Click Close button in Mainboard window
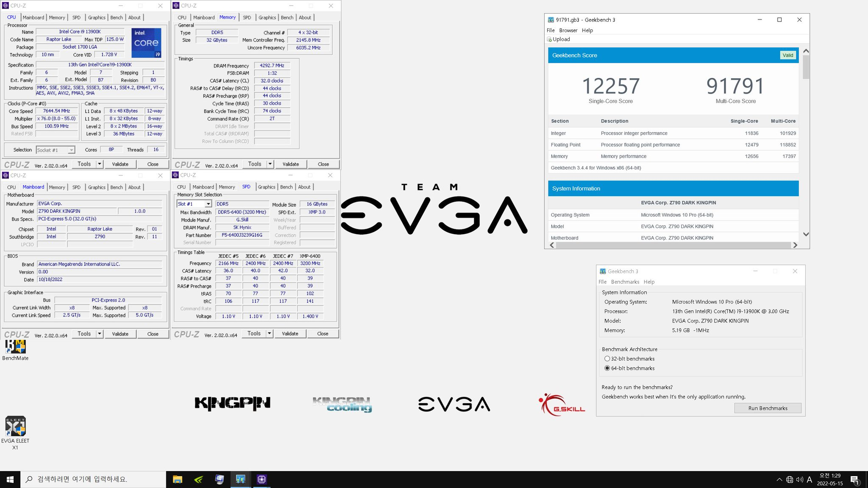 [x=153, y=334]
